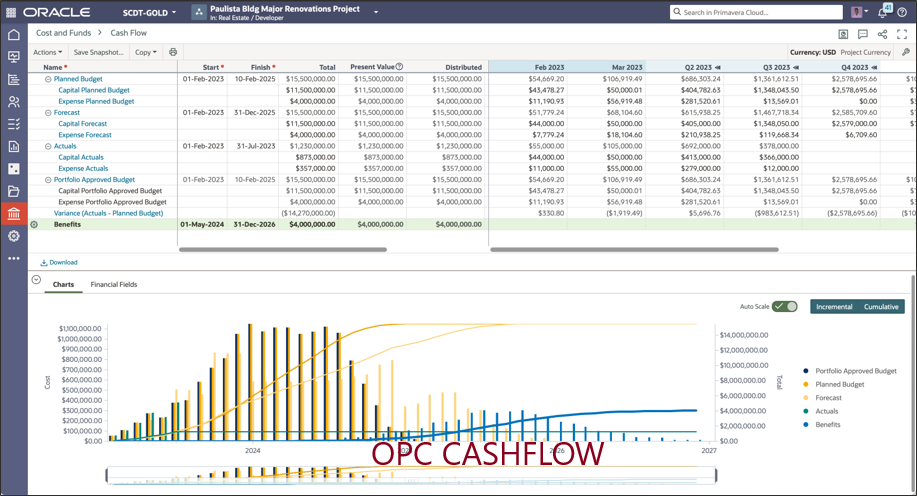Open the Home icon in the sidebar
917x496 pixels.
tap(13, 35)
